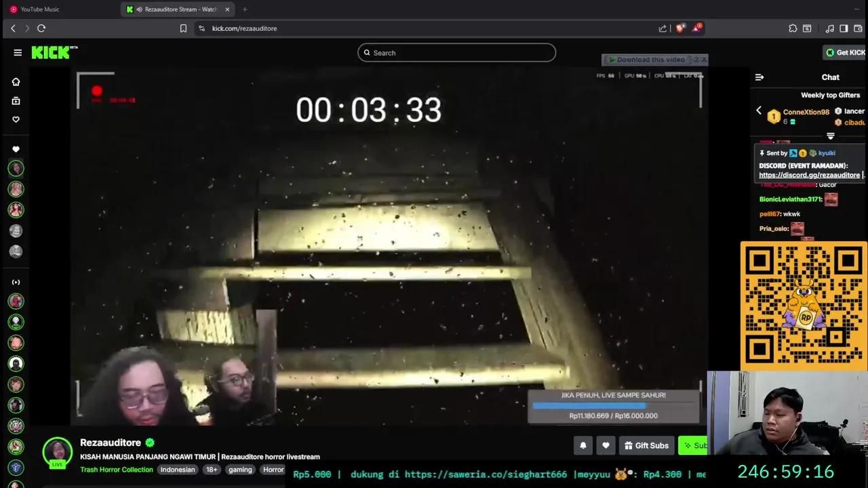Image resolution: width=868 pixels, height=488 pixels.
Task: Select the Horror tag
Action: click(273, 470)
